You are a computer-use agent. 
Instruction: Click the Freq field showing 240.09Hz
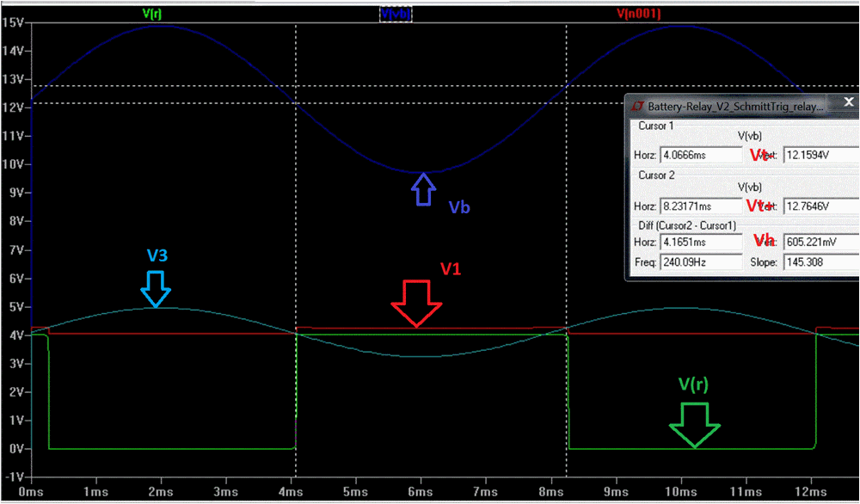(x=700, y=261)
